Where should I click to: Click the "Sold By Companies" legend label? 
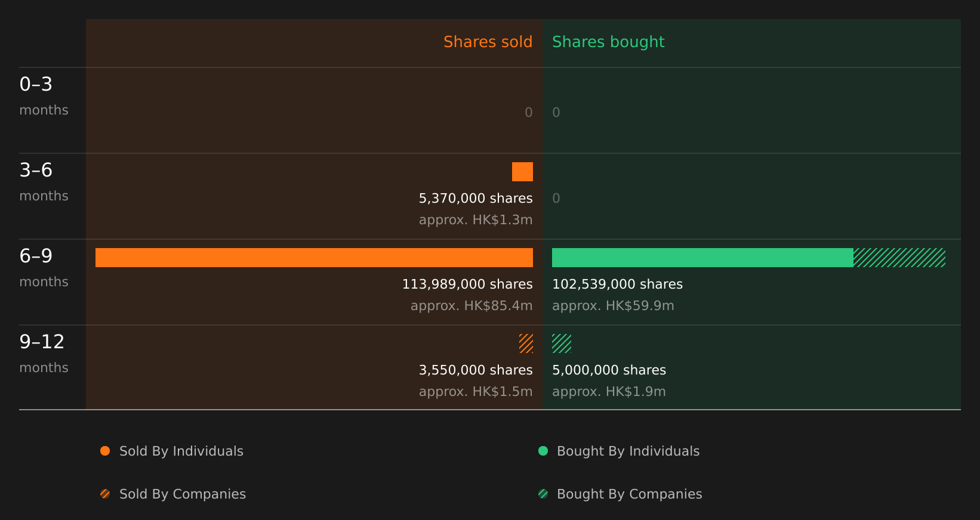183,494
